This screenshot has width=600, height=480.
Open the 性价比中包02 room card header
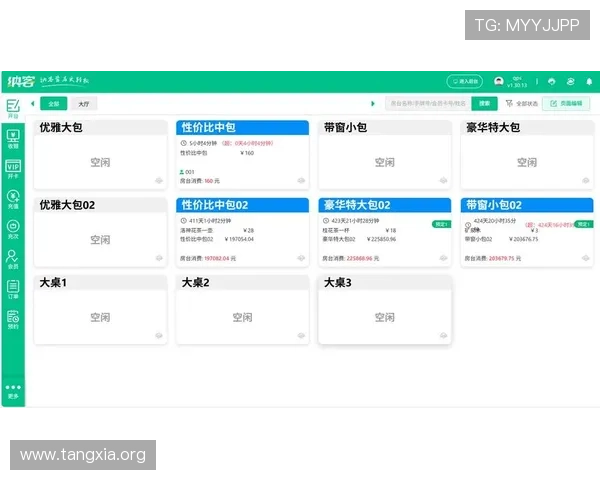coord(242,205)
